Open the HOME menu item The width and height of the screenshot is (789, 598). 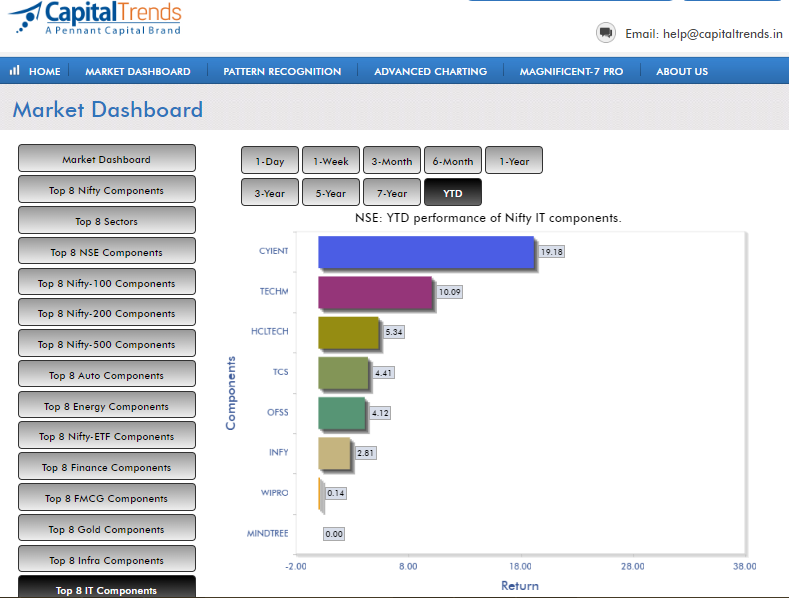point(44,71)
